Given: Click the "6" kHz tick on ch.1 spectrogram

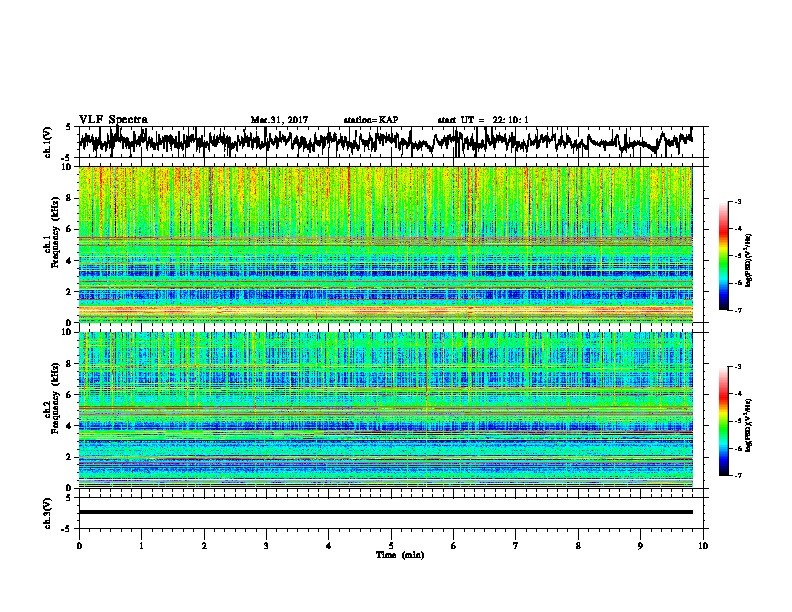Looking at the screenshot, I should 70,229.
